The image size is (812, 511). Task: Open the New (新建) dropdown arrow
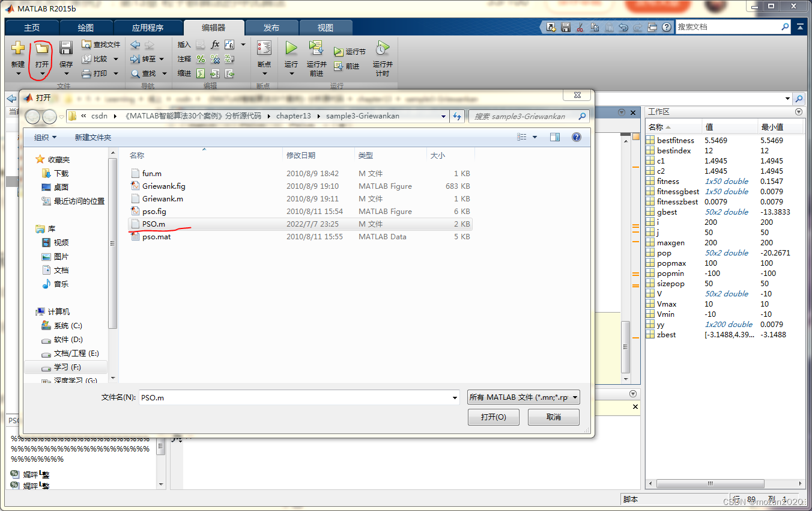19,74
